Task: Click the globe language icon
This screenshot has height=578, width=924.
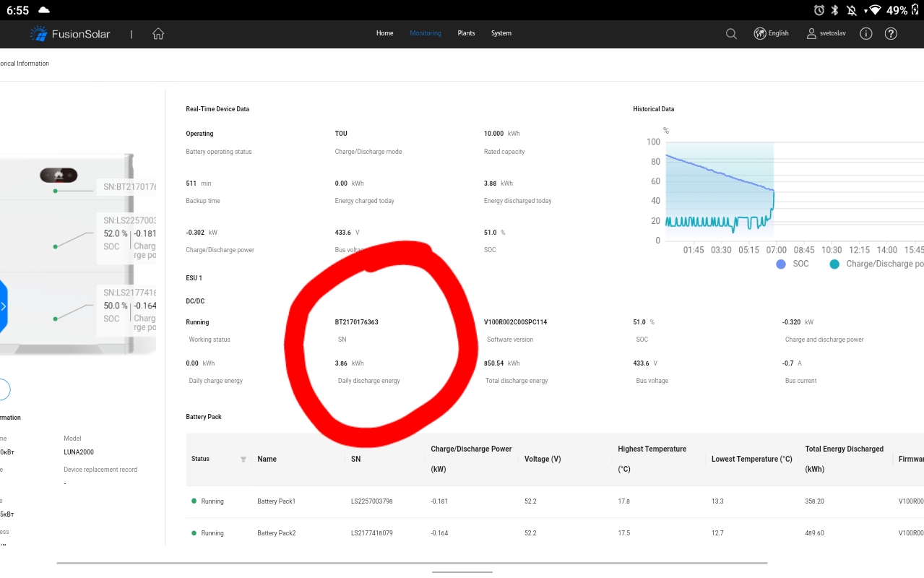Action: pyautogui.click(x=759, y=33)
